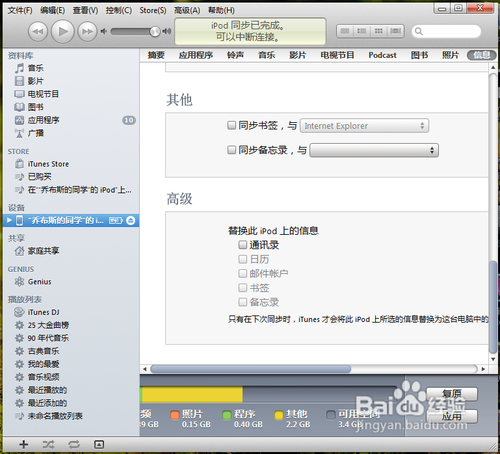500x454 pixels.
Task: Enable 同步备忘录 checkbox
Action: tap(231, 150)
